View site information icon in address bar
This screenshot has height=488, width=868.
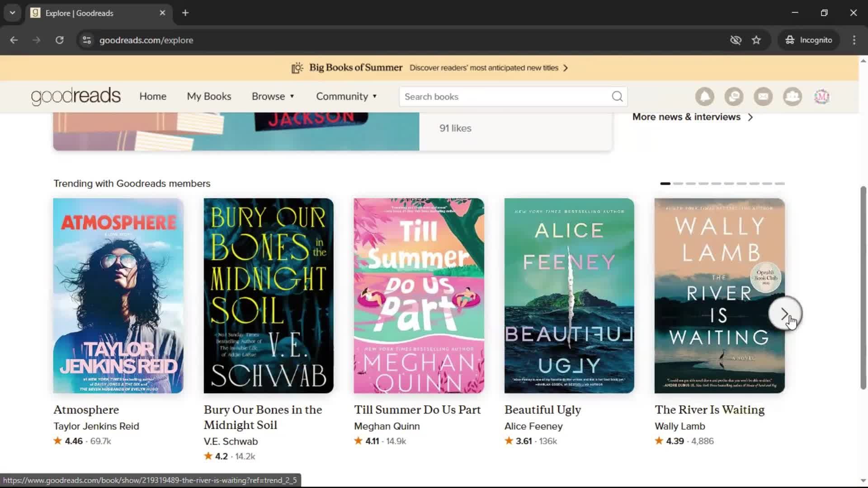(87, 40)
